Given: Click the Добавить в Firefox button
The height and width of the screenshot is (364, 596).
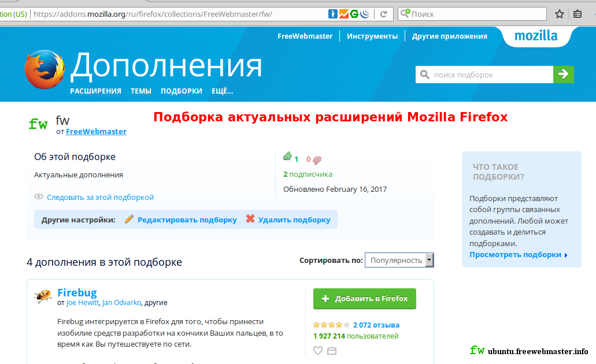Looking at the screenshot, I should pyautogui.click(x=365, y=299).
